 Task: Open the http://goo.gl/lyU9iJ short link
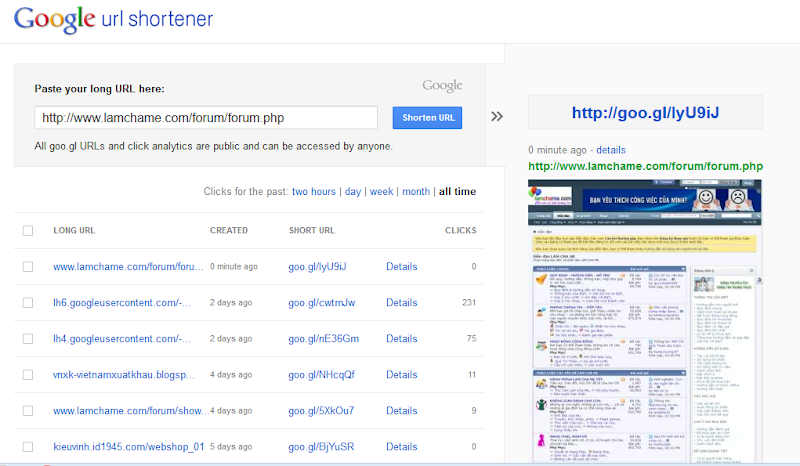pyautogui.click(x=645, y=113)
